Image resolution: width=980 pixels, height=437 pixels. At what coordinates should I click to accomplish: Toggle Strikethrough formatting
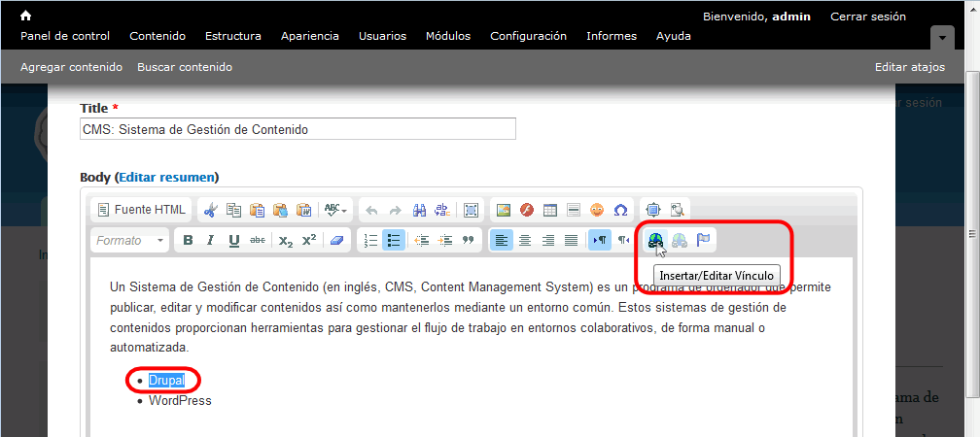(258, 241)
